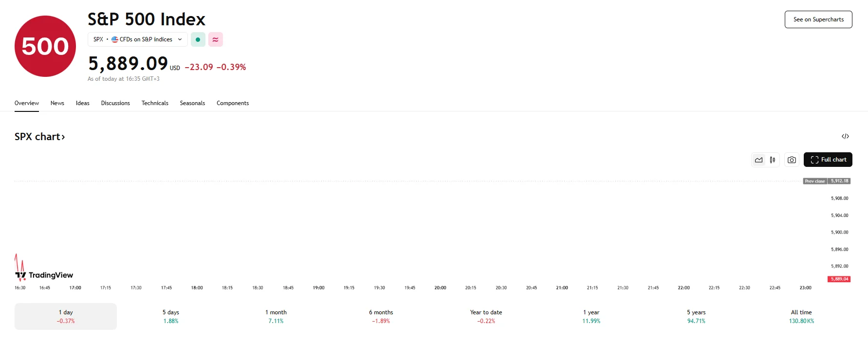The height and width of the screenshot is (343, 868).
Task: Click the Prev close 5,912.18 label
Action: click(x=827, y=181)
